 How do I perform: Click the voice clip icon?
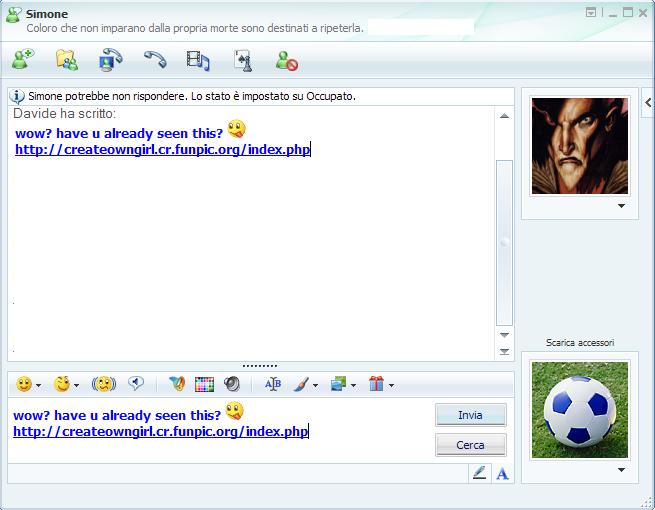136,383
